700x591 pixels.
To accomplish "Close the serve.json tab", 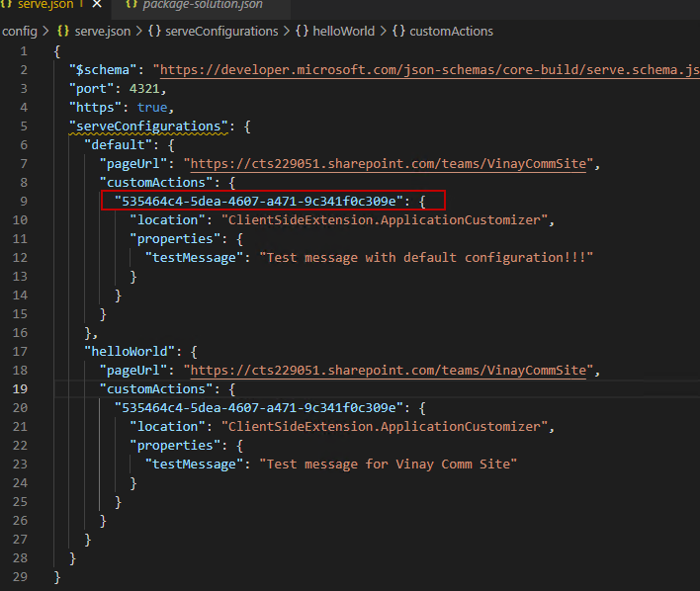I will click(x=97, y=5).
